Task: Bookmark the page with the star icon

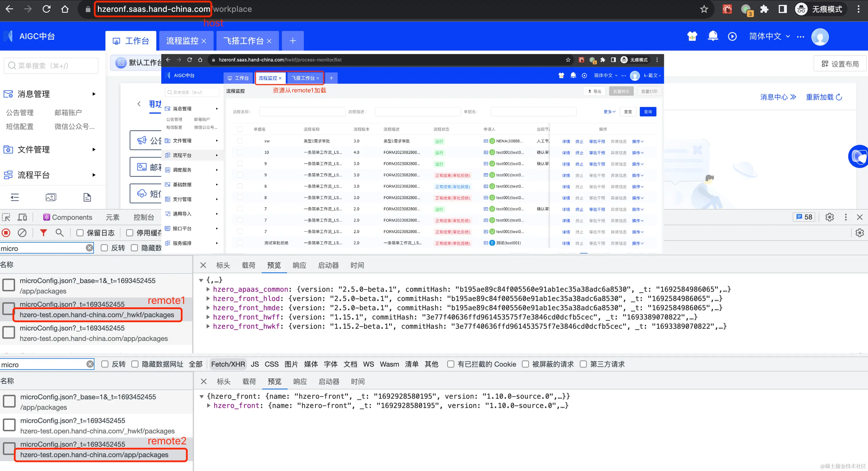Action: [x=704, y=9]
